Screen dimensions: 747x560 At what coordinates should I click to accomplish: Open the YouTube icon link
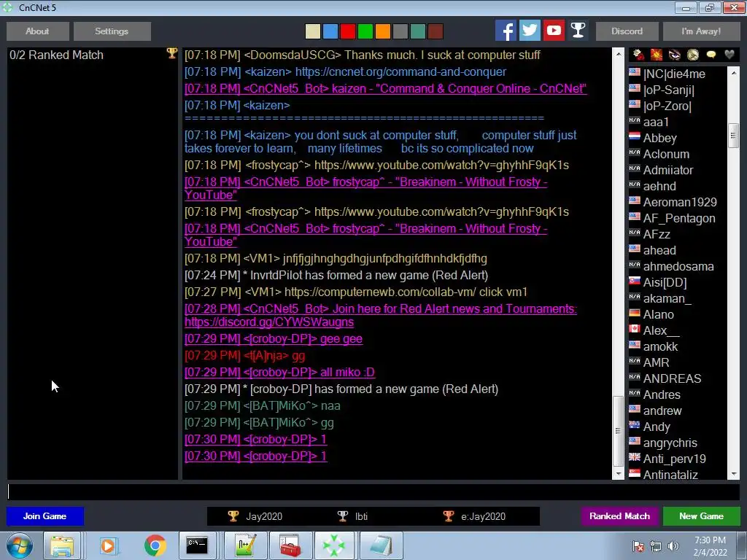point(554,31)
